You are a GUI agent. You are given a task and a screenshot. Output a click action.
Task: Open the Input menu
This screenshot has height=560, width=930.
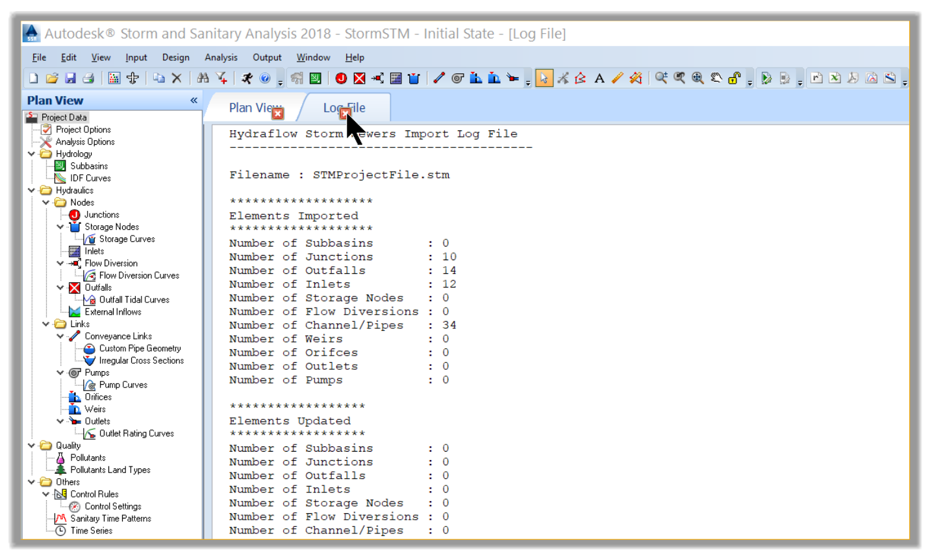[136, 57]
